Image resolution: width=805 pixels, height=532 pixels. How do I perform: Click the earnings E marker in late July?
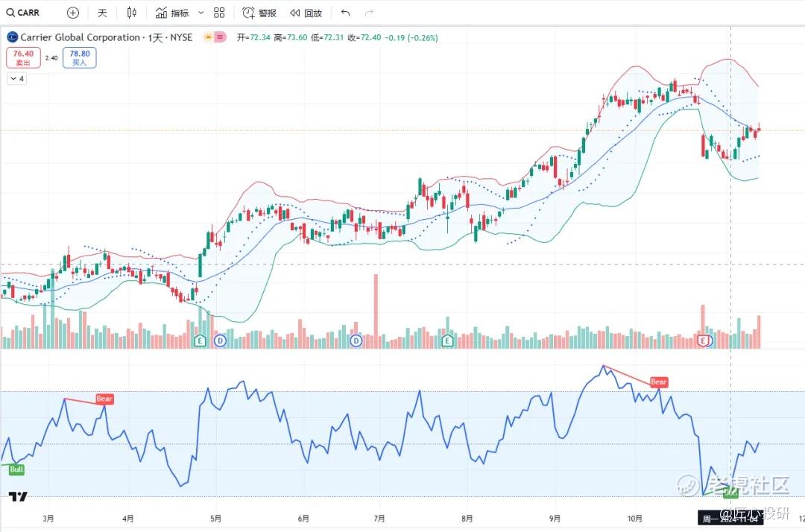[448, 341]
